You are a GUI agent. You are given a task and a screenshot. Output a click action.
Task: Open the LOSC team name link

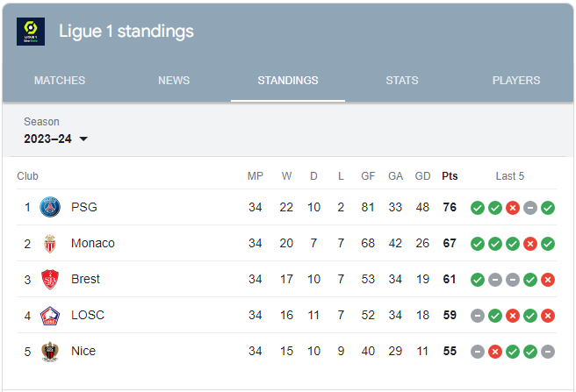pyautogui.click(x=88, y=315)
